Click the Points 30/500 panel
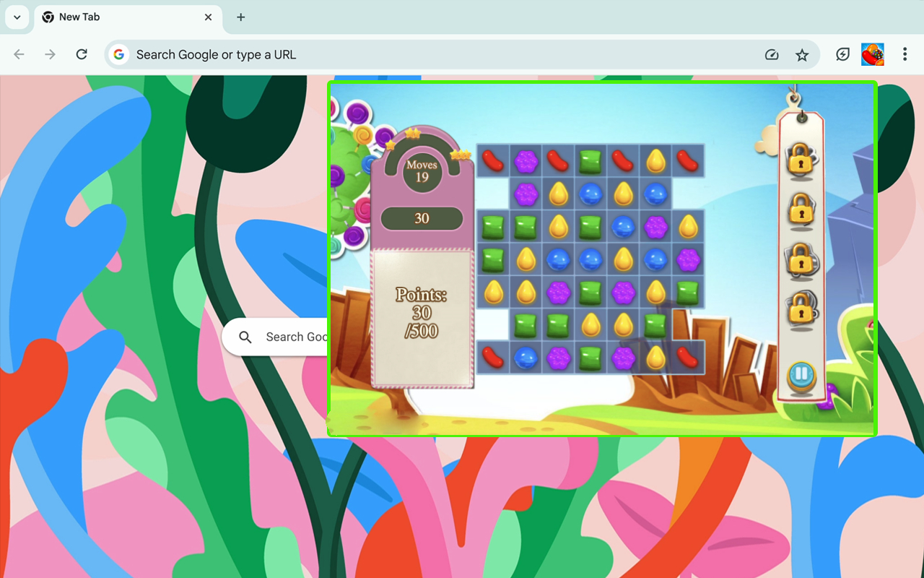Screen dimensions: 924x578 click(422, 318)
